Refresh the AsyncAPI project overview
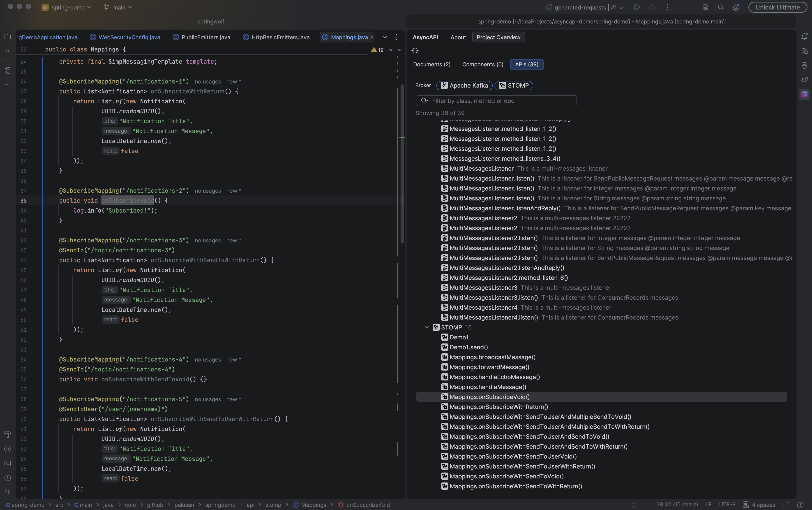This screenshot has width=812, height=510. pos(415,51)
